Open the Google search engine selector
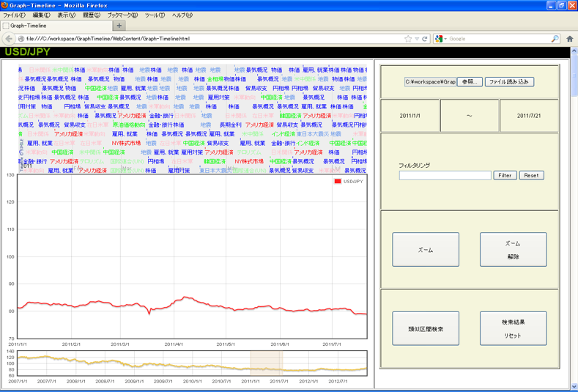578x392 pixels. pos(441,39)
